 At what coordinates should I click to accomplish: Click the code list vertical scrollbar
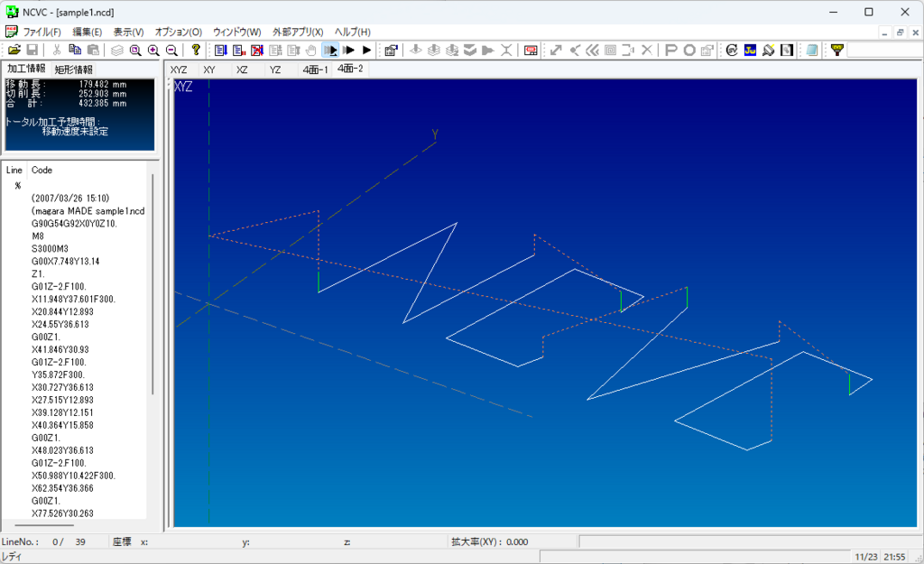point(152,284)
